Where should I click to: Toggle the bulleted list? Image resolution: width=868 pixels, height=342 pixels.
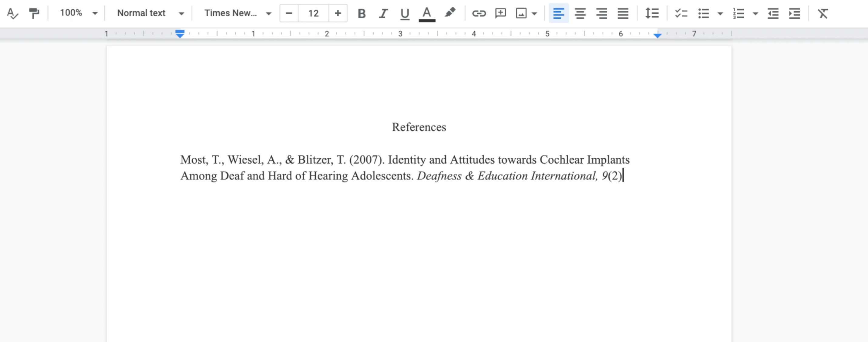[x=704, y=13]
